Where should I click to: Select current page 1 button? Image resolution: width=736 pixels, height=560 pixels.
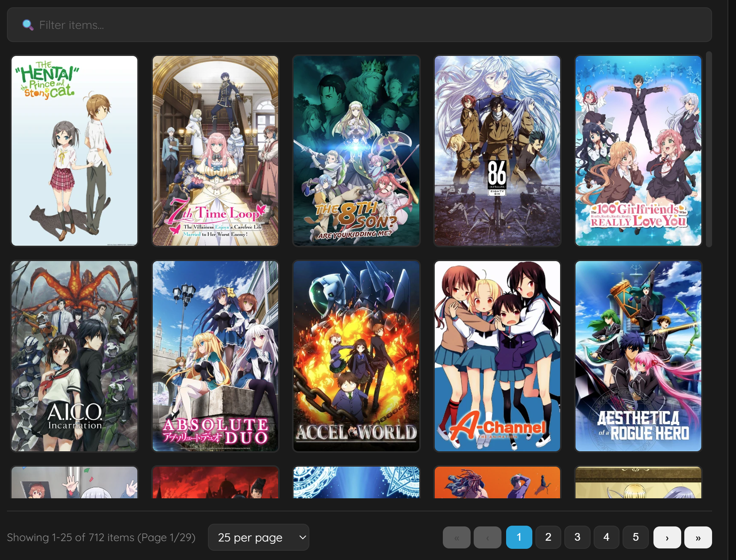tap(519, 537)
